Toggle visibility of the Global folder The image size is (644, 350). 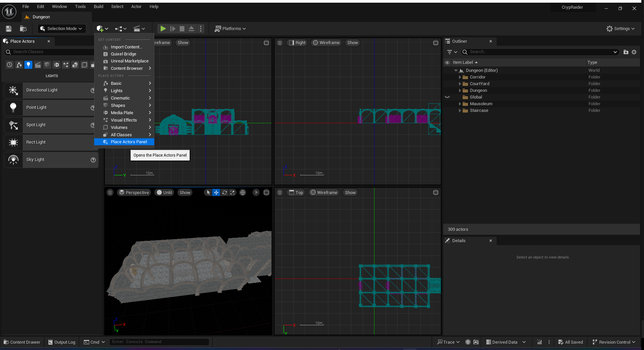(x=447, y=97)
